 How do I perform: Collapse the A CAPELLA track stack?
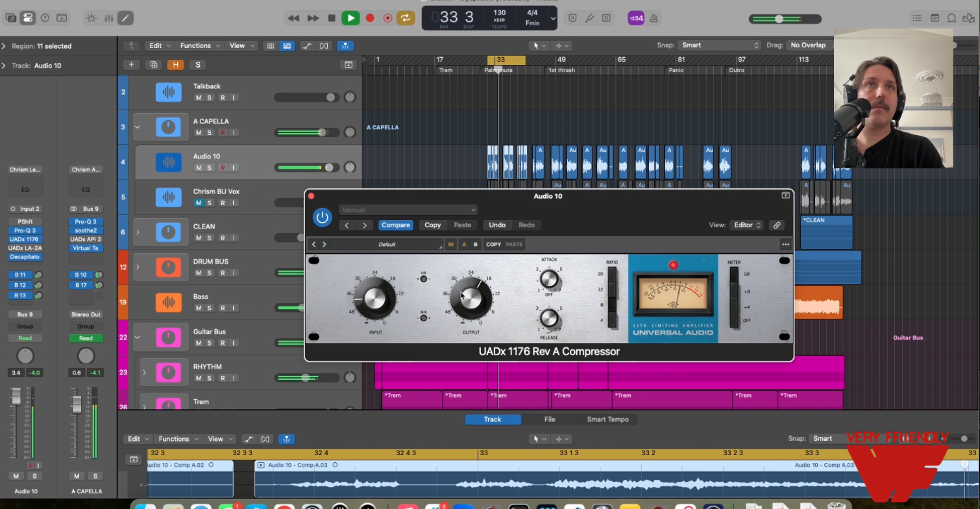(138, 127)
